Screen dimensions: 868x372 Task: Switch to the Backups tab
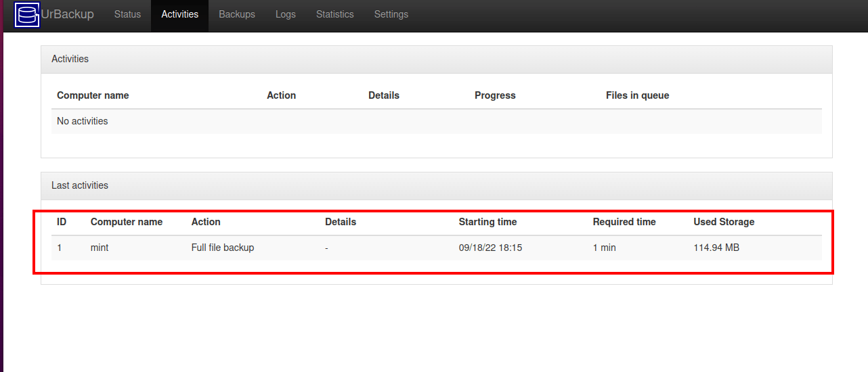coord(237,14)
